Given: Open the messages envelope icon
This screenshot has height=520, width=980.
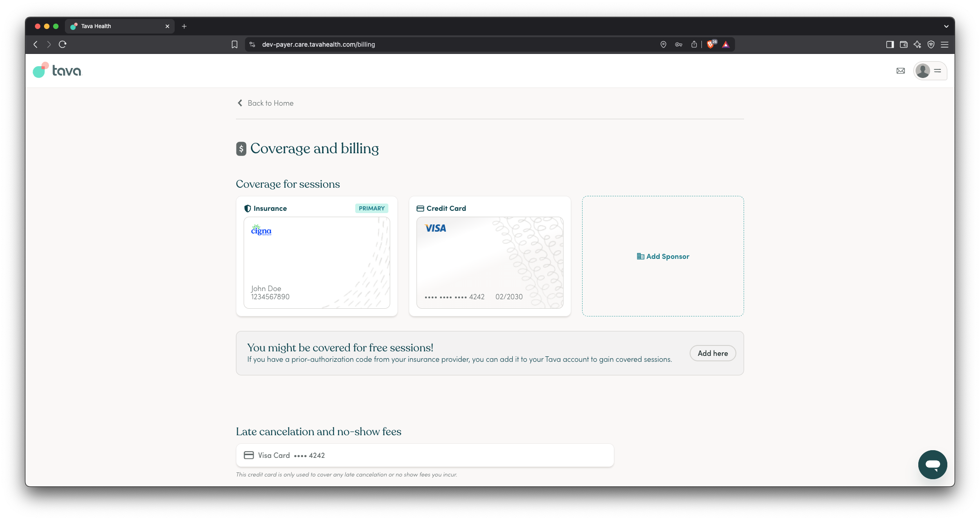Looking at the screenshot, I should click(x=901, y=71).
